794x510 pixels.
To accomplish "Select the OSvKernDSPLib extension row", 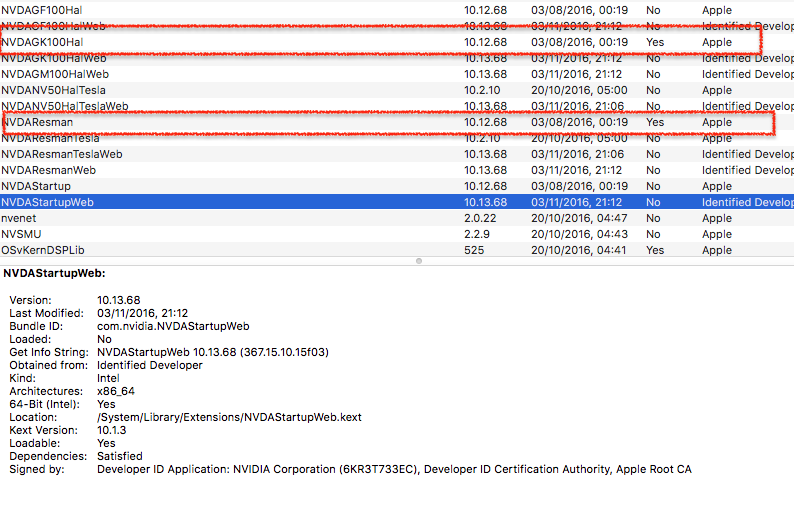I will coord(397,250).
